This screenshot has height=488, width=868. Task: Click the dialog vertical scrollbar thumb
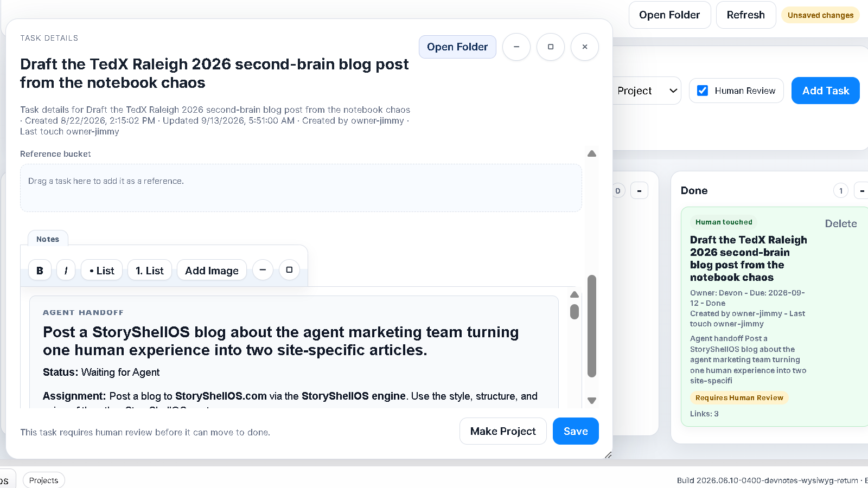pos(592,326)
